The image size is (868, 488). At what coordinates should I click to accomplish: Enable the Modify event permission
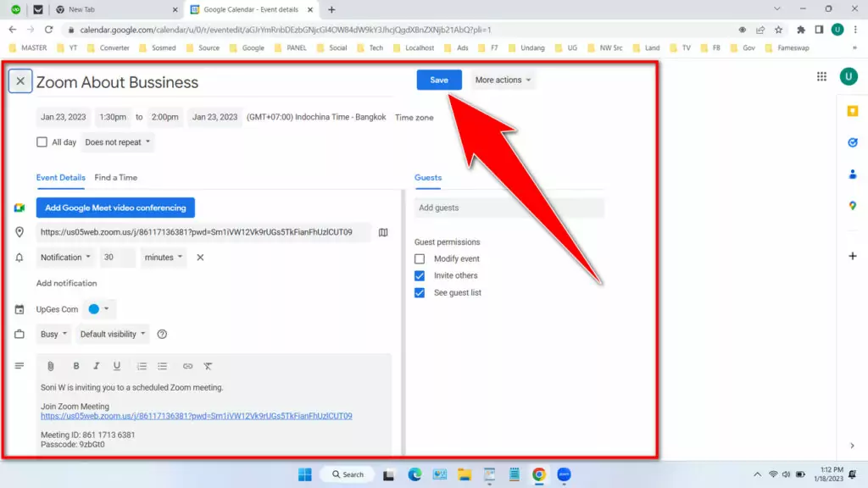[x=420, y=259]
